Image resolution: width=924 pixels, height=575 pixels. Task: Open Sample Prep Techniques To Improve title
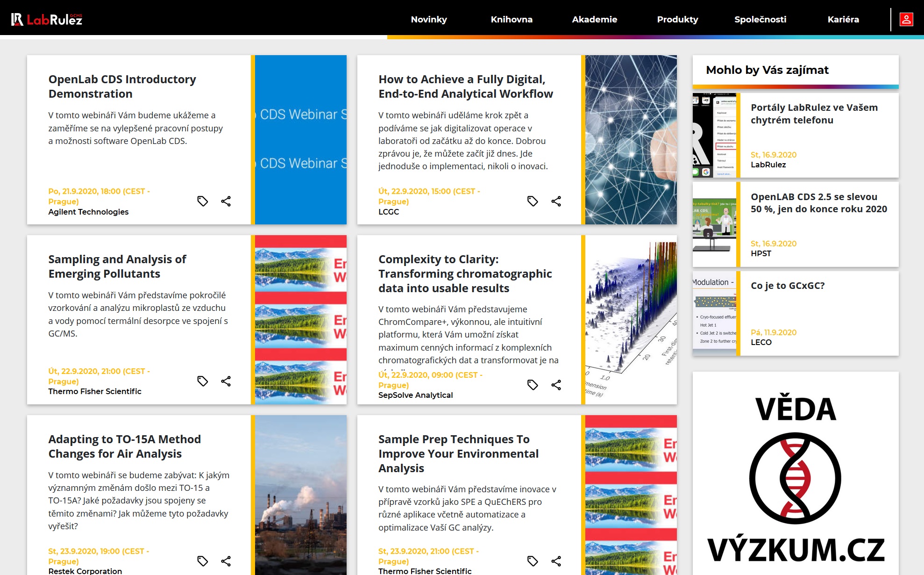[x=459, y=453]
